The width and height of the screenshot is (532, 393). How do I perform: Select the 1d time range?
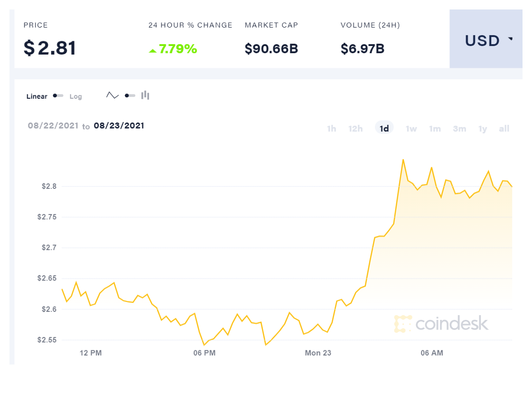384,129
